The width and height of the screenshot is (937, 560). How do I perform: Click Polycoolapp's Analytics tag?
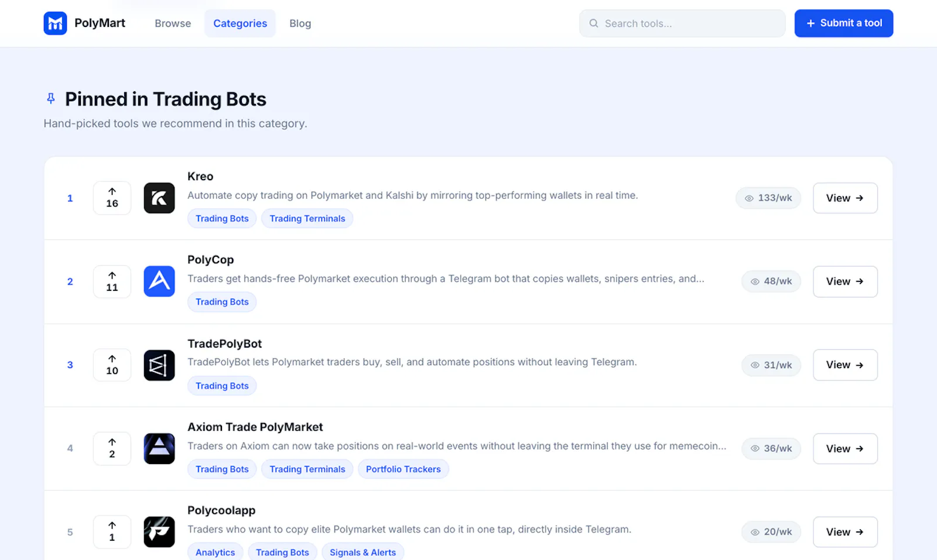click(x=215, y=552)
